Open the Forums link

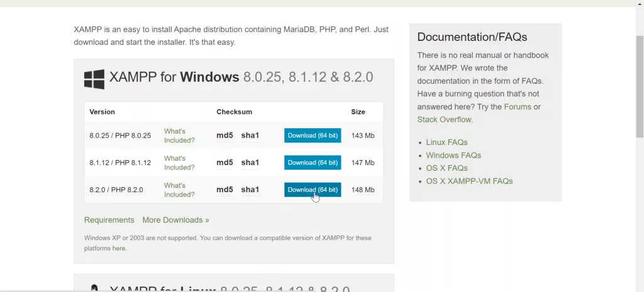click(x=518, y=107)
